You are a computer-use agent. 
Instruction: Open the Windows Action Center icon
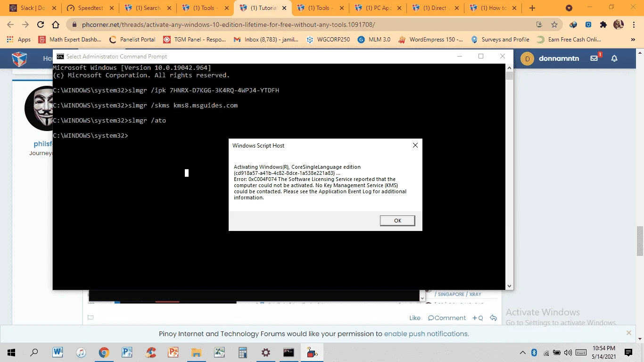point(628,352)
